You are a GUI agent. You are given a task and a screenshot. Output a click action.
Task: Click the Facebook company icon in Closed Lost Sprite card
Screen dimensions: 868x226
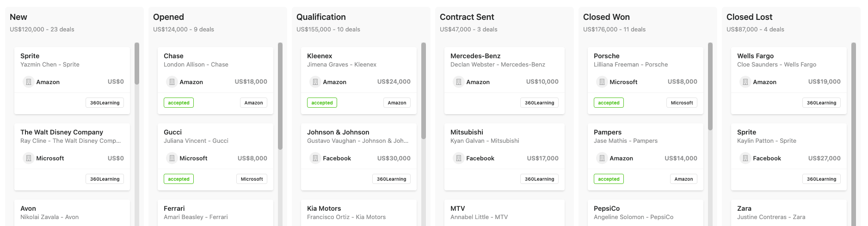coord(745,158)
